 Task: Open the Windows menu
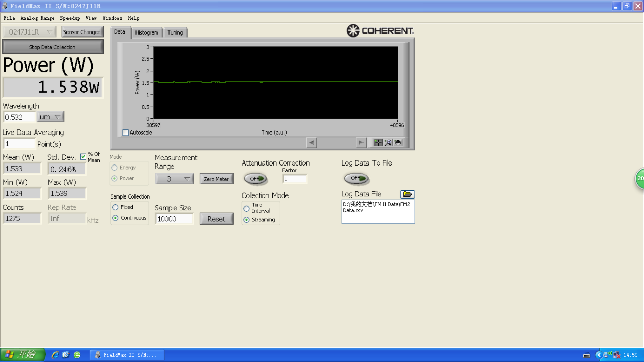112,18
